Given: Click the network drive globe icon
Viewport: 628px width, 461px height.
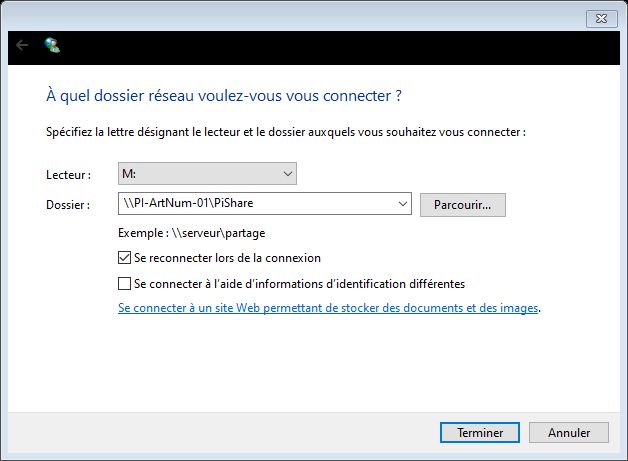Looking at the screenshot, I should [x=52, y=45].
